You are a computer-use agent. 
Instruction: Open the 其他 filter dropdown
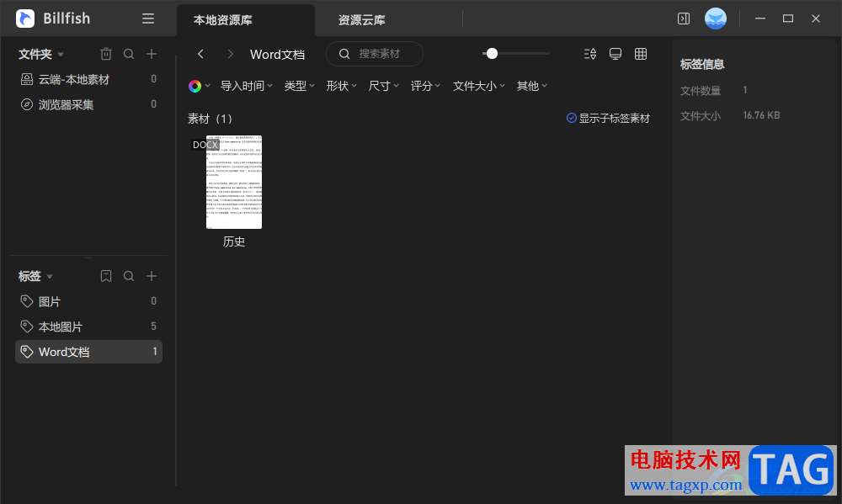coord(531,86)
